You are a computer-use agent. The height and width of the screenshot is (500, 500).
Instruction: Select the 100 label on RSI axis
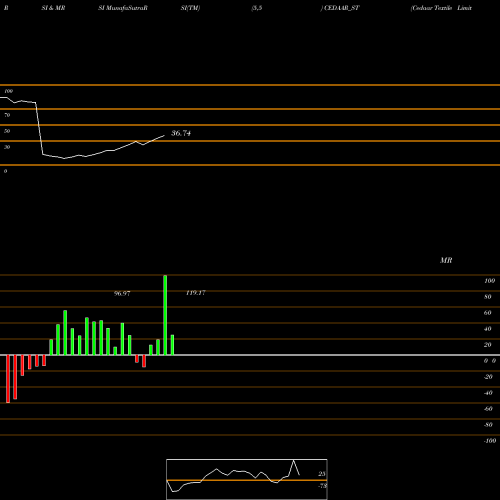point(9,91)
